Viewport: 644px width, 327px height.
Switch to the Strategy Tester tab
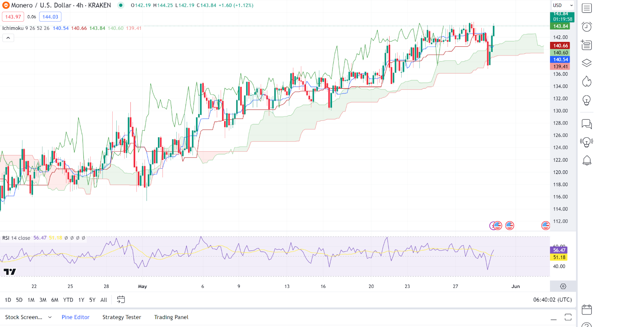point(122,317)
